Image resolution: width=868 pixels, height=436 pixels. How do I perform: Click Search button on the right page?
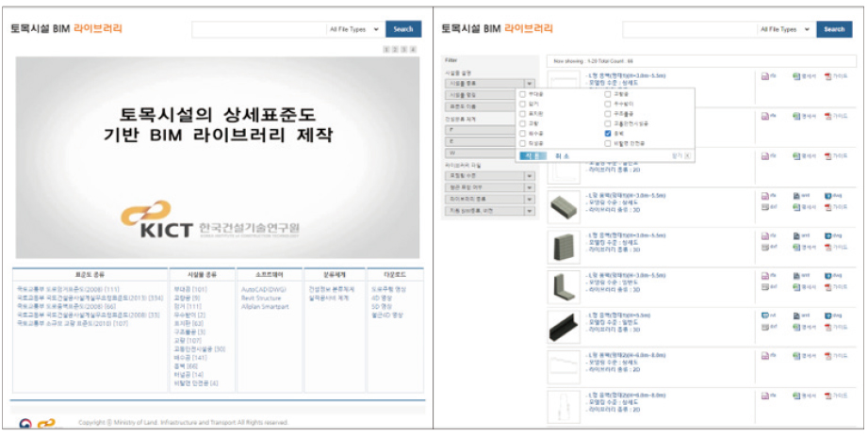[834, 29]
